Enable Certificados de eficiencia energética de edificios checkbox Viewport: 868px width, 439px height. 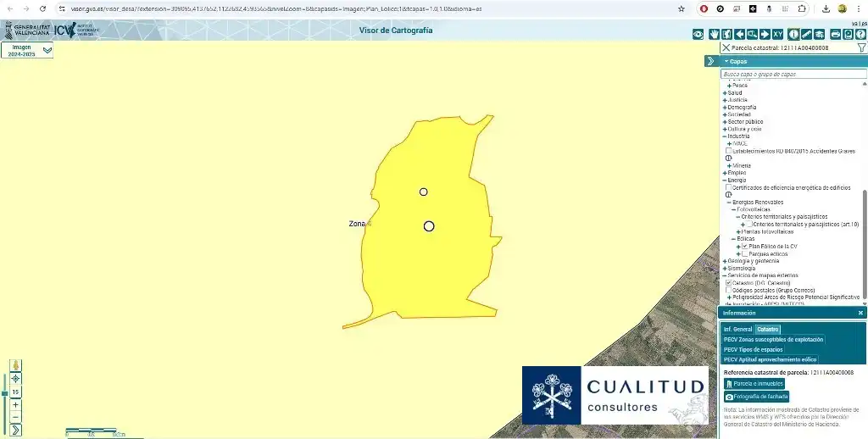click(728, 187)
